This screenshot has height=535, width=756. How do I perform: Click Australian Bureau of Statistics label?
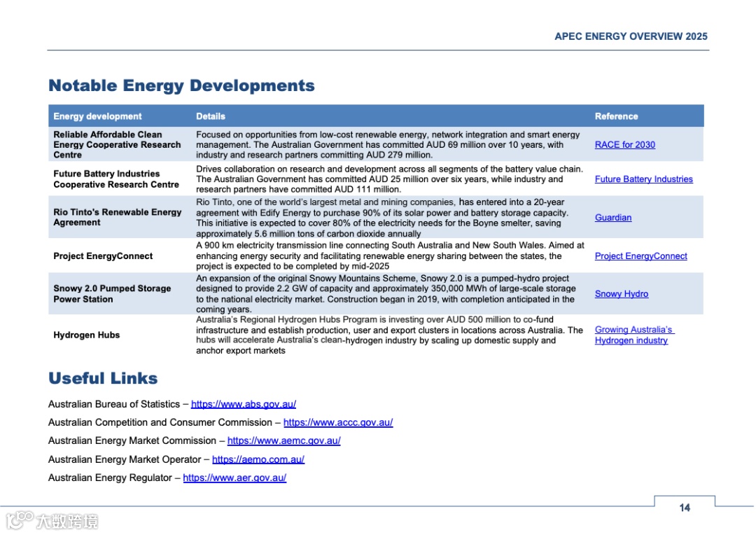coord(114,404)
